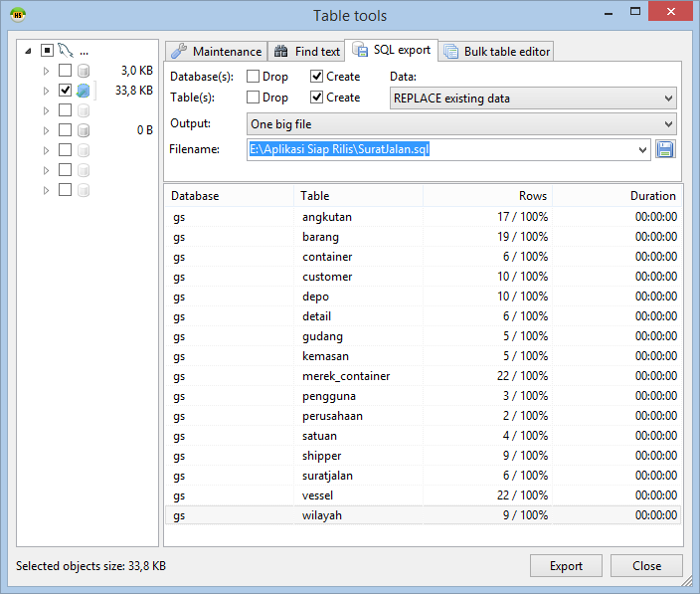Sort by the Database column header
Image resolution: width=700 pixels, height=594 pixels.
tap(230, 196)
